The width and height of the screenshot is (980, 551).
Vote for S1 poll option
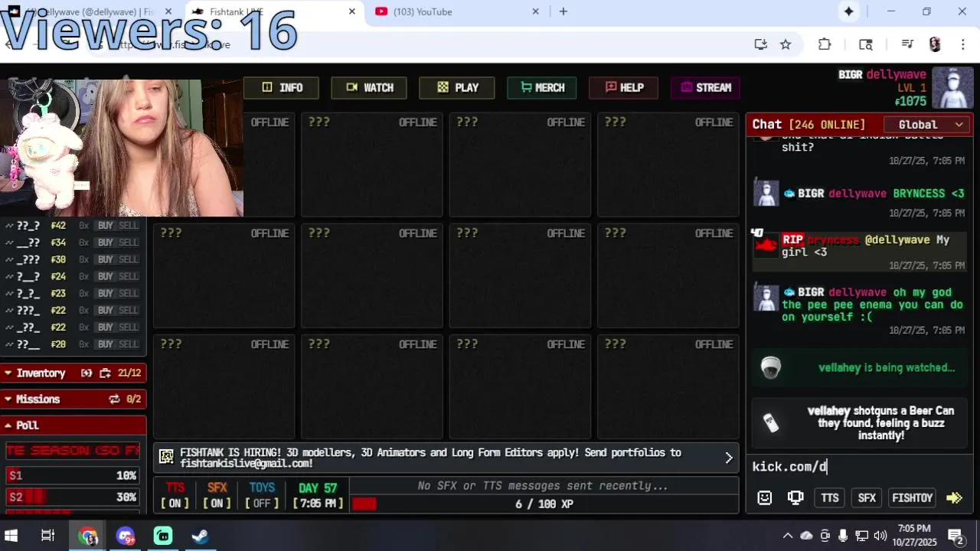(x=73, y=476)
